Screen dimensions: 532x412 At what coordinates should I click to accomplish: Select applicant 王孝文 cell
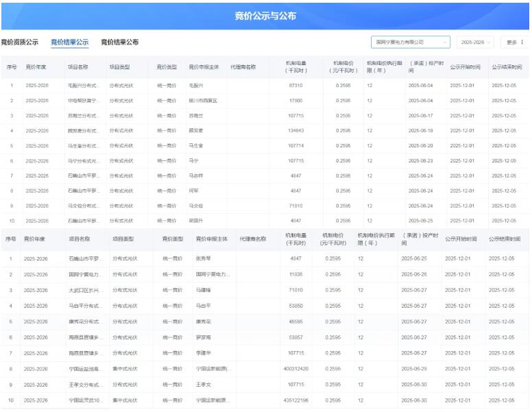pos(203,385)
